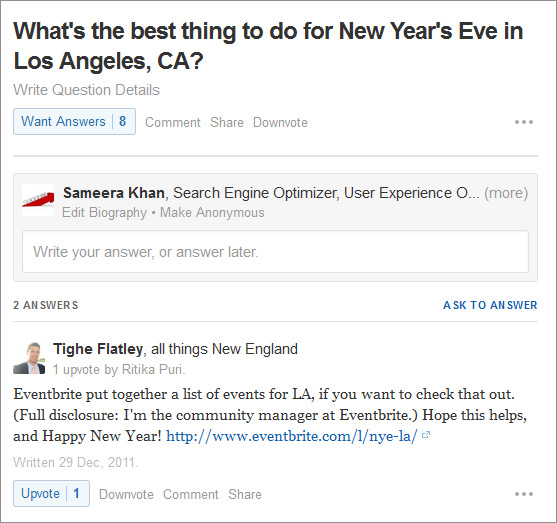Comment on the question

173,123
